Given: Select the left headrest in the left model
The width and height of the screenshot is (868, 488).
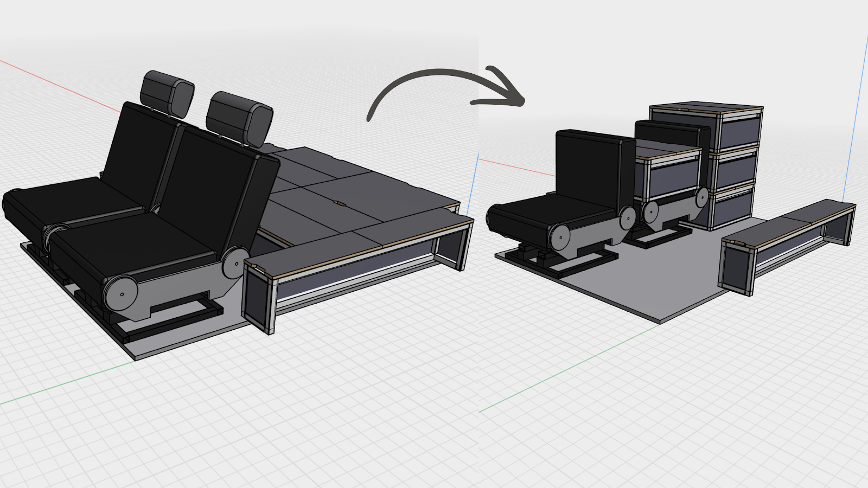Looking at the screenshot, I should (x=167, y=93).
